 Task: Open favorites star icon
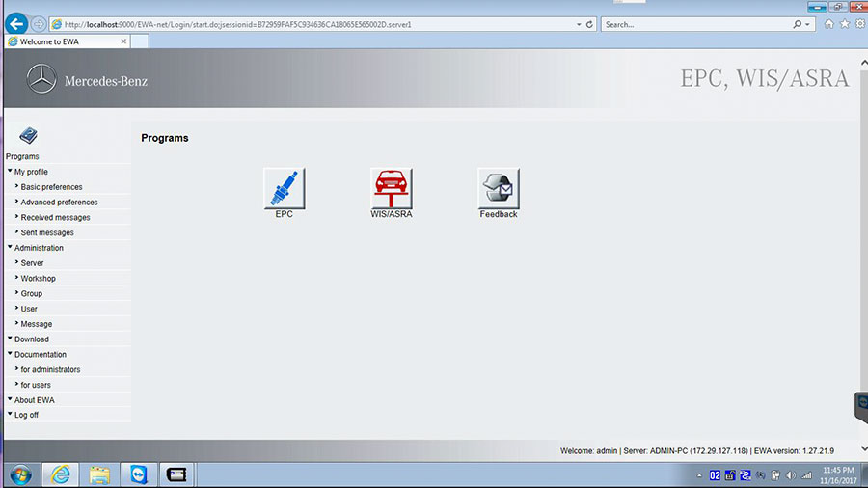[x=844, y=24]
